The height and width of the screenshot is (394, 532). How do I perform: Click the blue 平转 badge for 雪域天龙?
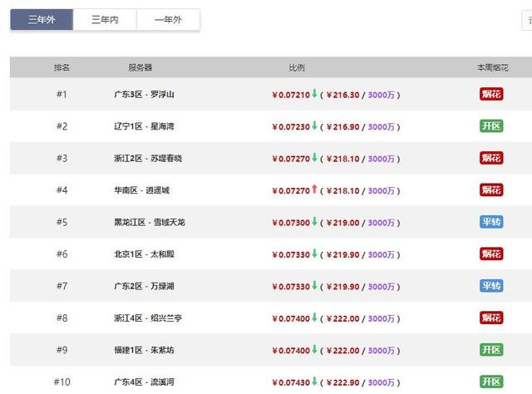click(x=491, y=222)
